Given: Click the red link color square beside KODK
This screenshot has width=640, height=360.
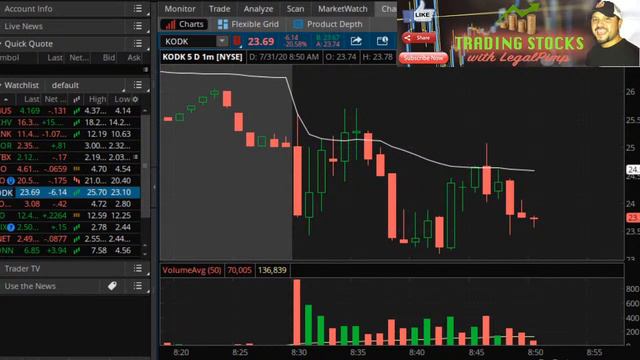Looking at the screenshot, I should (237, 41).
